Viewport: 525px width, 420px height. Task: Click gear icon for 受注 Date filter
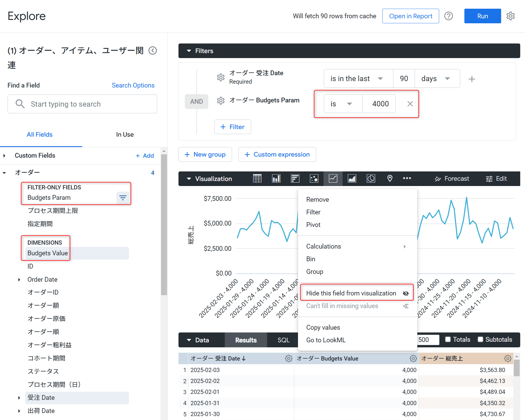click(x=221, y=77)
